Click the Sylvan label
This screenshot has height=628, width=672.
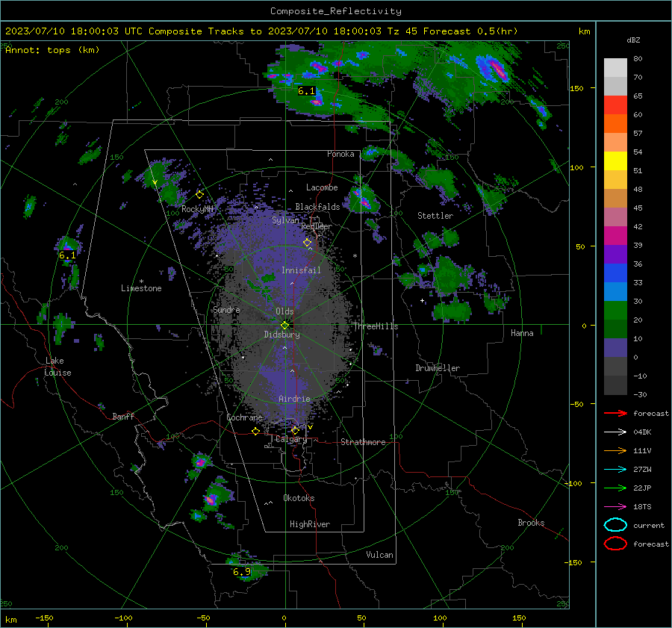(285, 220)
